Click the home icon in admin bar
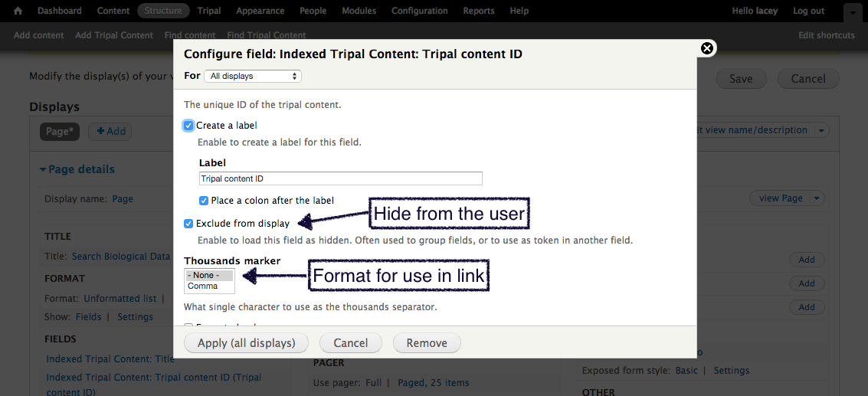 tap(18, 11)
